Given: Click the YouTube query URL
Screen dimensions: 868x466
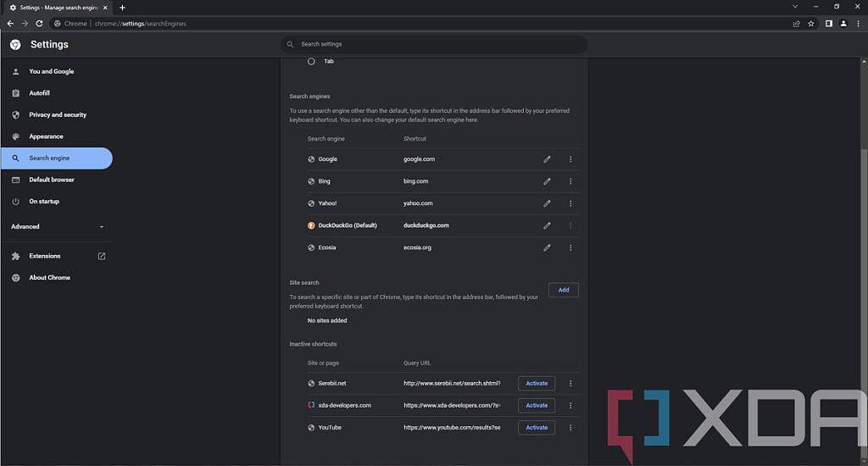Looking at the screenshot, I should pos(452,428).
